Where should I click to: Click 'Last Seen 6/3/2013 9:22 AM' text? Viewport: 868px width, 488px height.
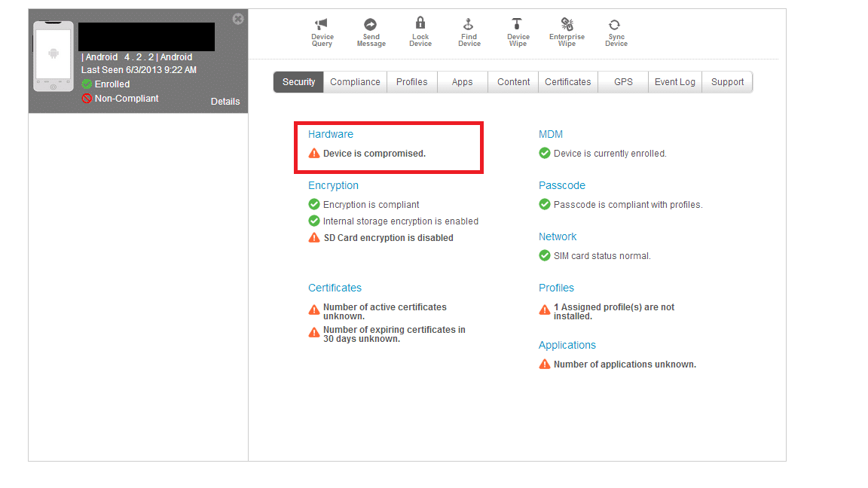pos(139,70)
